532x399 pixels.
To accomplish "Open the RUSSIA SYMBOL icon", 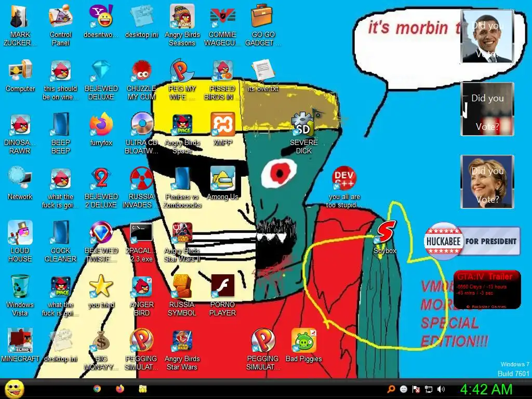I will [182, 296].
